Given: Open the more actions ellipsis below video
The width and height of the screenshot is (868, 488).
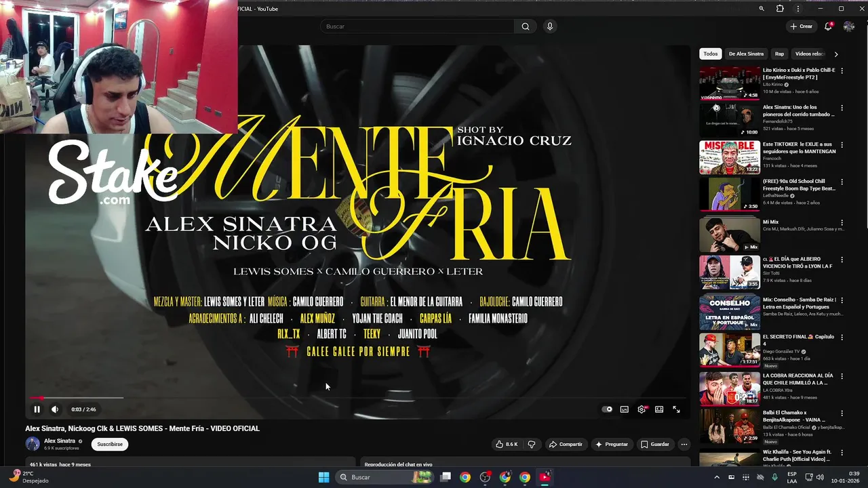Looking at the screenshot, I should pos(684,445).
